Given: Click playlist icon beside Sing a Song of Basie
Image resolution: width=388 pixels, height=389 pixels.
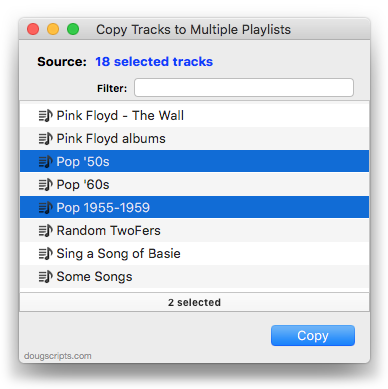Looking at the screenshot, I should point(45,254).
